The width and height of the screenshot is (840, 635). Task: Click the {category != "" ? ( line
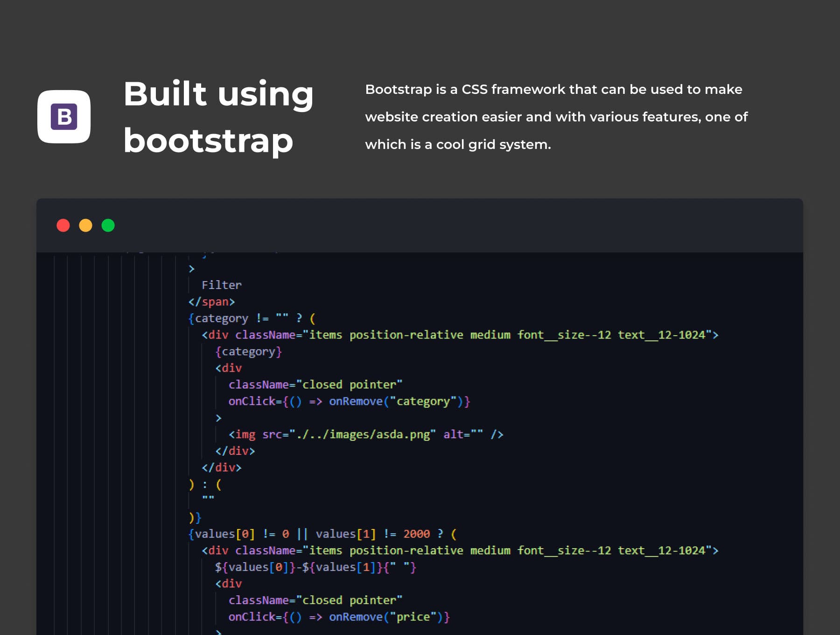[x=252, y=318]
